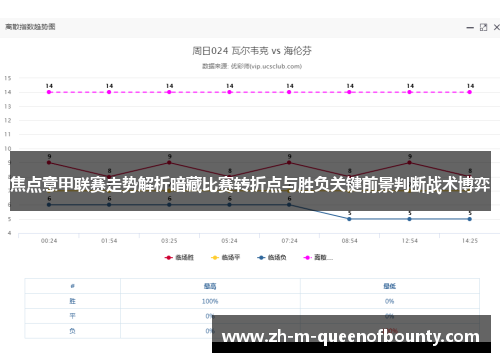Click the window title 离散指数趋势图
The width and height of the screenshot is (500, 362).
pyautogui.click(x=30, y=27)
